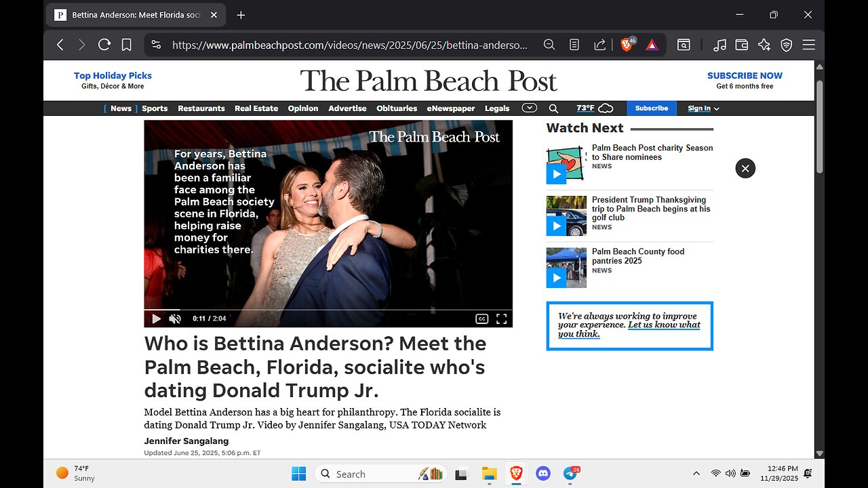
Task: Open File Explorer from the taskbar
Action: pos(489,474)
